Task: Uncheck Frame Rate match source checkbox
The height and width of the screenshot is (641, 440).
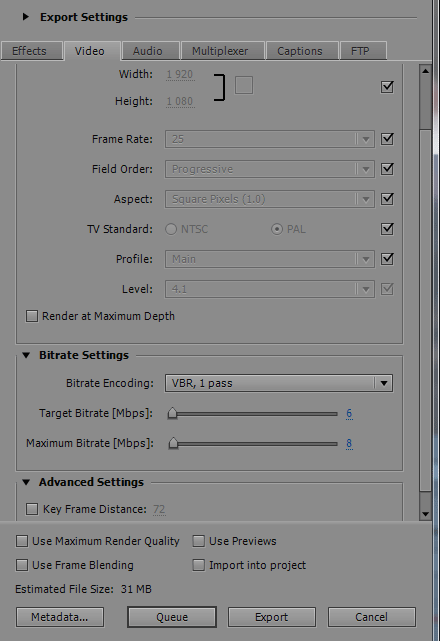Action: click(x=387, y=139)
